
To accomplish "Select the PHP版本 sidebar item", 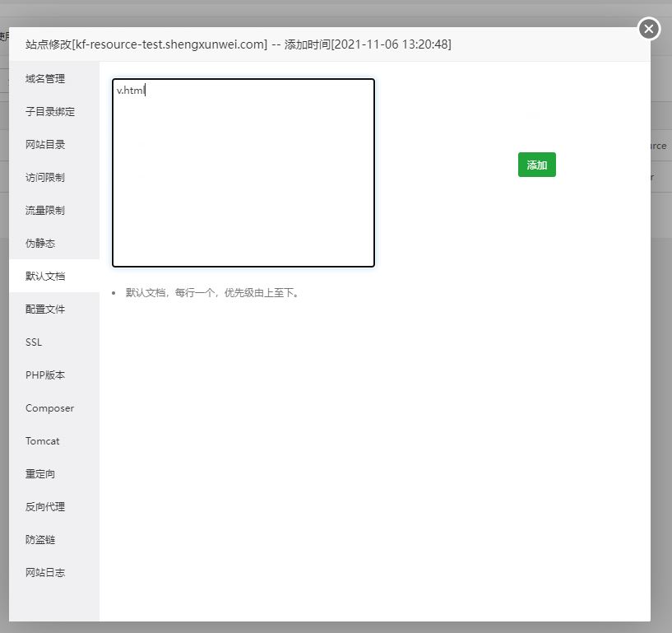I will (x=45, y=375).
